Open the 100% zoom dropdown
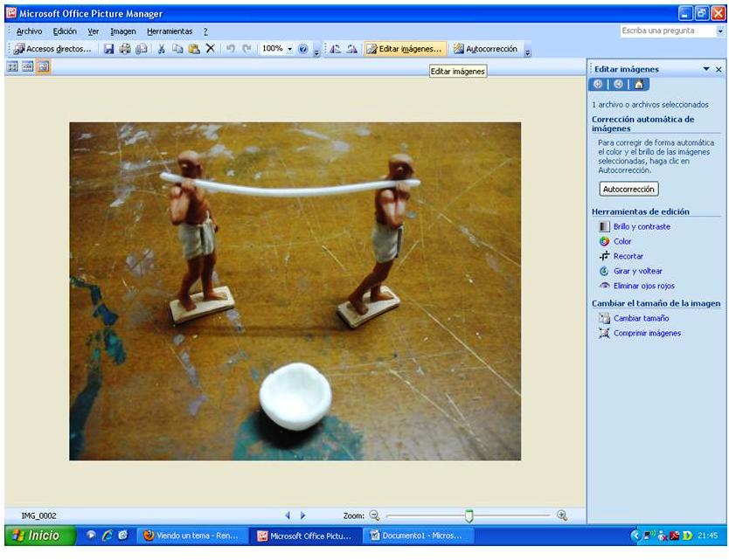This screenshot has height=560, width=729. 289,49
